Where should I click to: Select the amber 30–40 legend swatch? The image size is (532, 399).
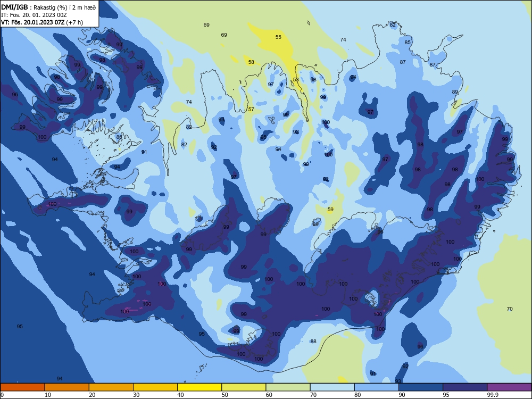point(155,387)
